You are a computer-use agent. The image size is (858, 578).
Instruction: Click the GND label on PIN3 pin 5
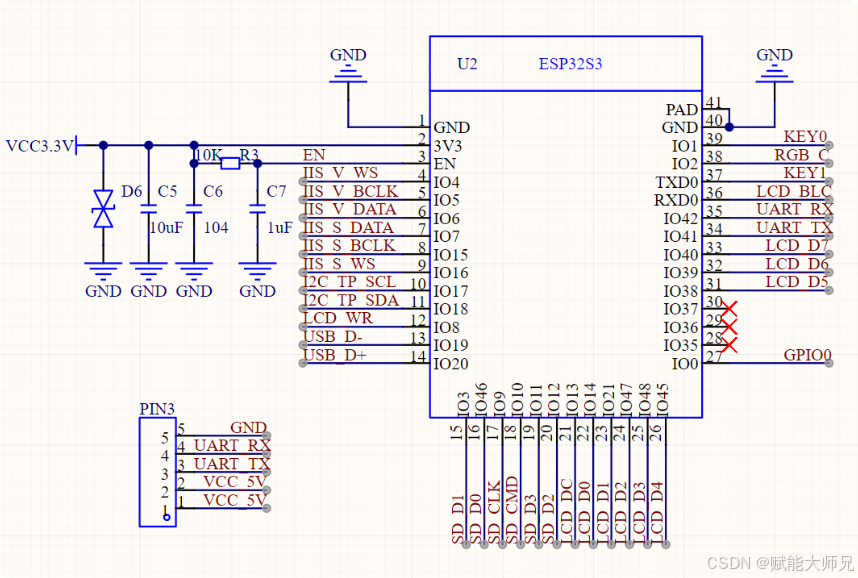point(248,427)
